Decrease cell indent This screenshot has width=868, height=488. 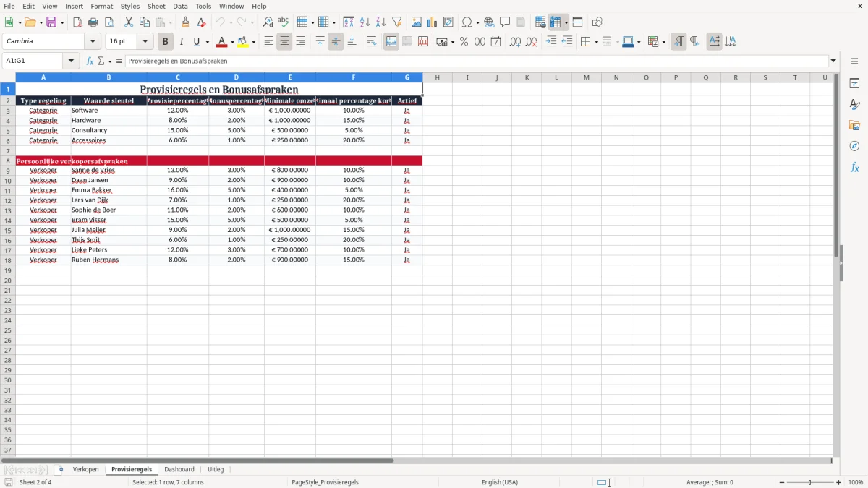[x=567, y=42]
